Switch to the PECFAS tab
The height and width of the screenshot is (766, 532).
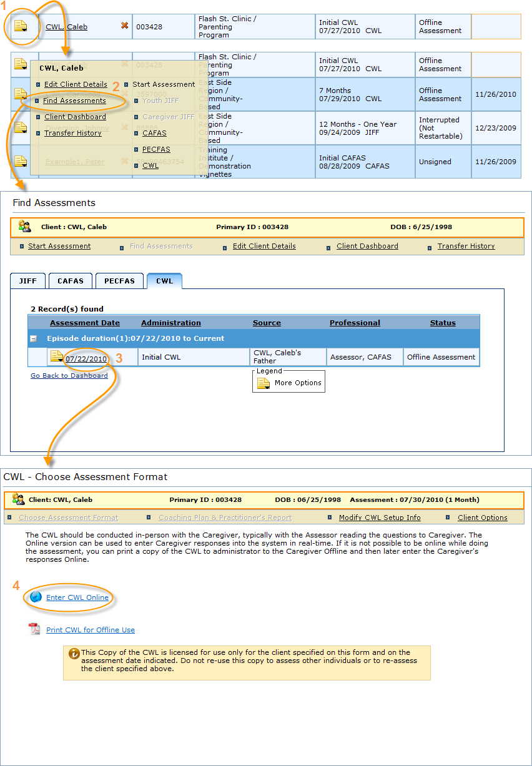(119, 281)
